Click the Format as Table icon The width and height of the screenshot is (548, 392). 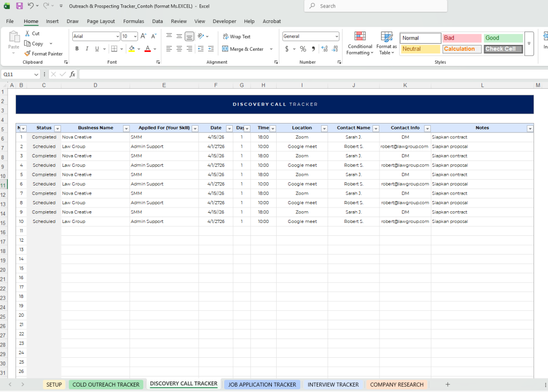(x=386, y=43)
